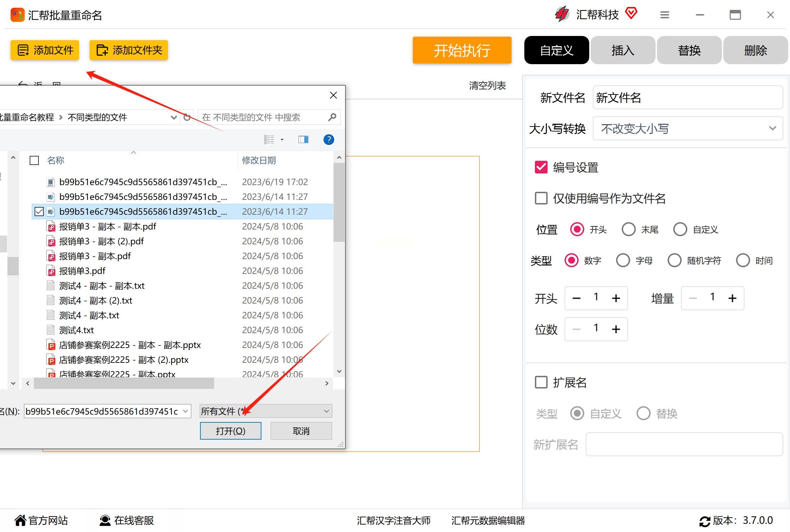Click the 开始执行 button
Viewport: 790px width, 532px height.
coord(462,50)
